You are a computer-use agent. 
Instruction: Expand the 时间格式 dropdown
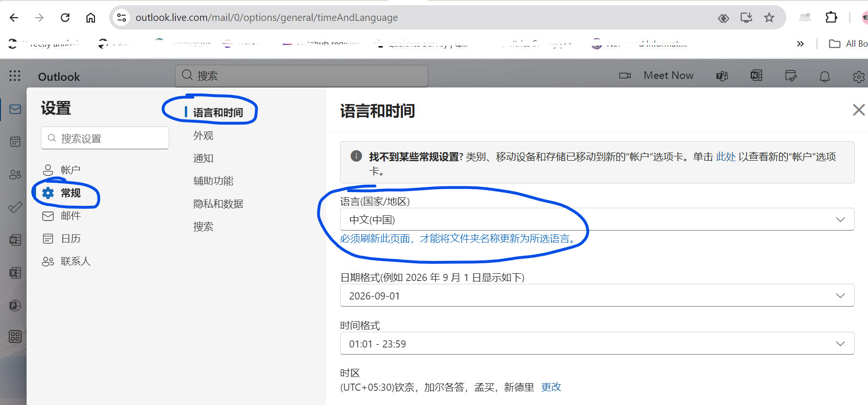pos(597,343)
